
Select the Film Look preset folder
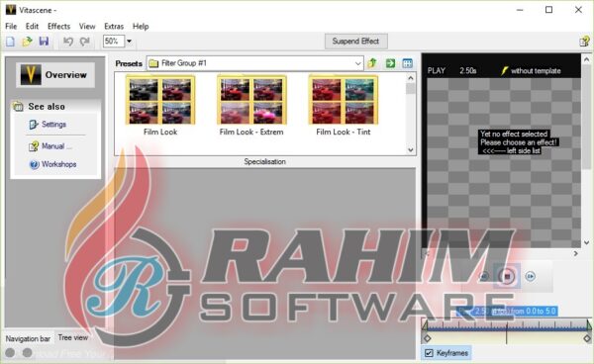[160, 105]
